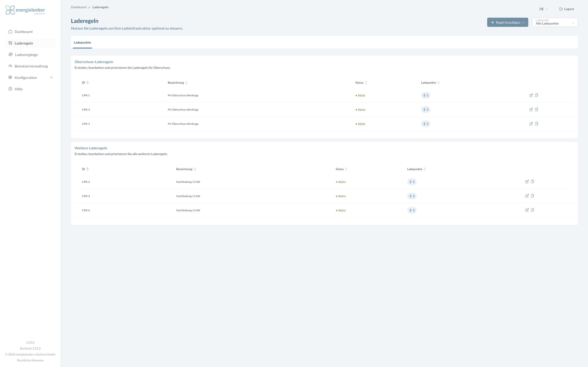Viewport: 588px width, 367px height.
Task: Select the Ladepunkte tab
Action: pyautogui.click(x=82, y=42)
